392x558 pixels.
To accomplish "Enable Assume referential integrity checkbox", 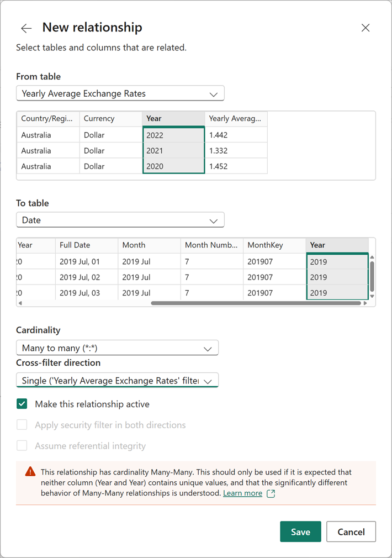I will [22, 446].
